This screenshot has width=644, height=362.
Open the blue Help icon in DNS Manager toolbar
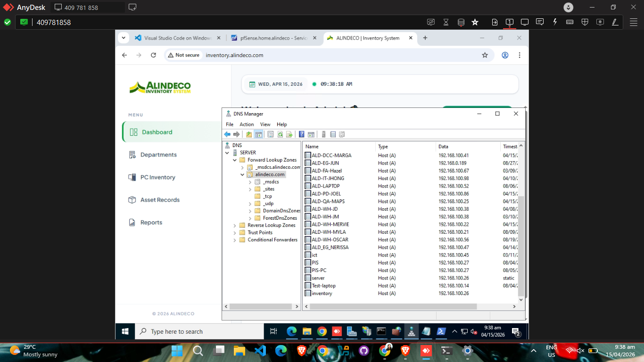point(302,134)
